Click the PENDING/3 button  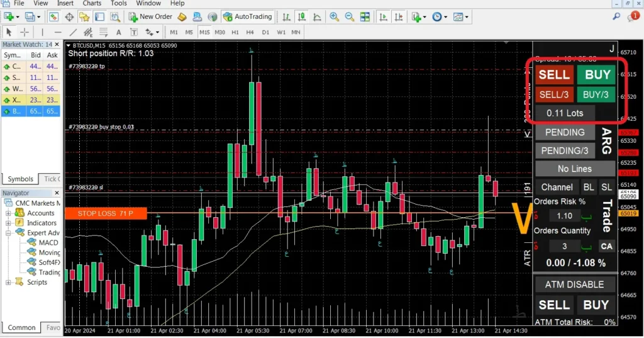tap(565, 150)
